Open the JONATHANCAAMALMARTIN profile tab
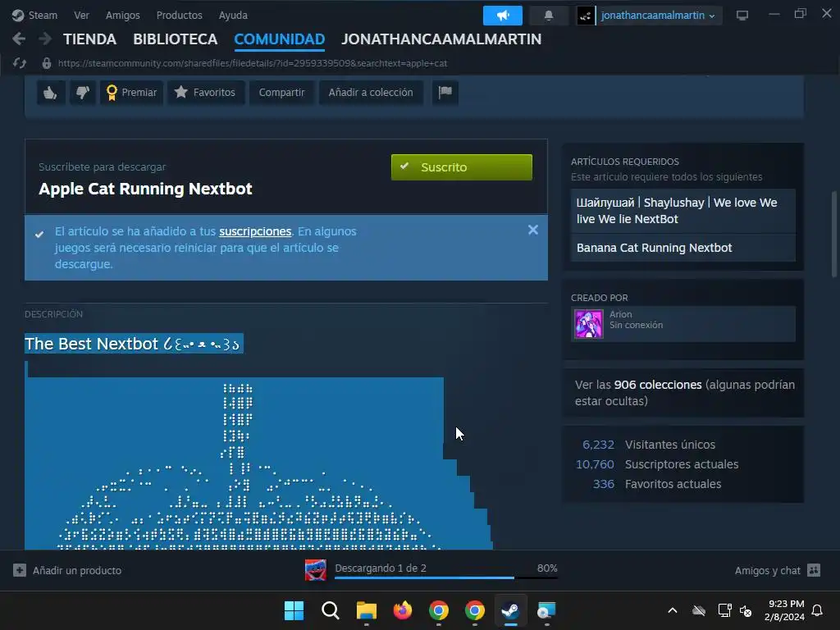The image size is (840, 630). click(x=441, y=39)
